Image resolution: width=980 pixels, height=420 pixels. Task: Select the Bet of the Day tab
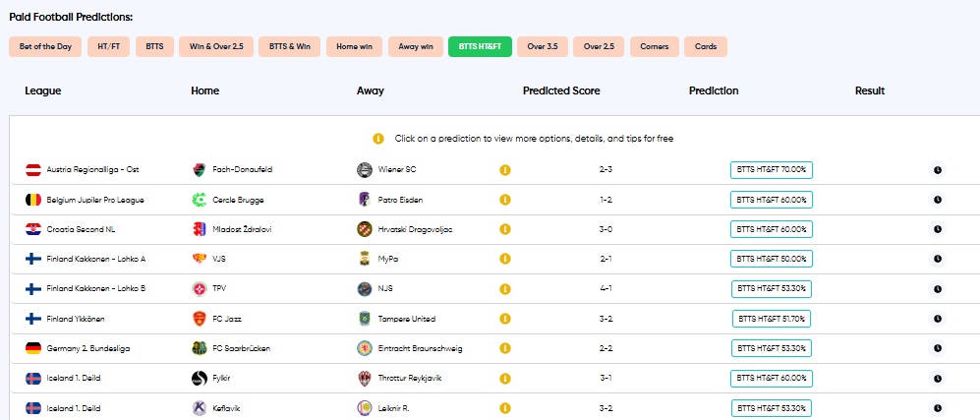point(45,47)
